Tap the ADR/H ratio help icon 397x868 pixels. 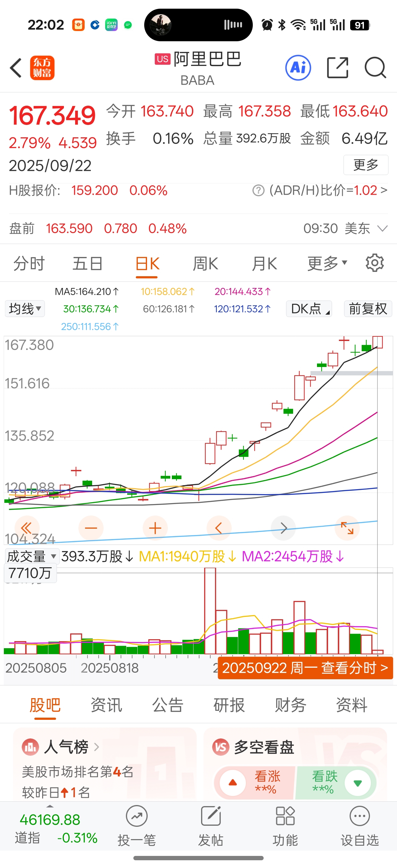(x=258, y=190)
